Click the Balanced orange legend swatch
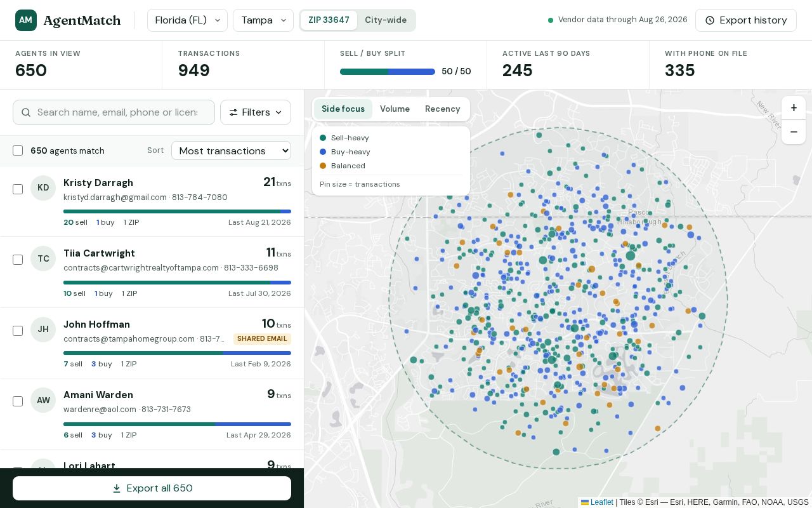The image size is (812, 508). [x=323, y=166]
